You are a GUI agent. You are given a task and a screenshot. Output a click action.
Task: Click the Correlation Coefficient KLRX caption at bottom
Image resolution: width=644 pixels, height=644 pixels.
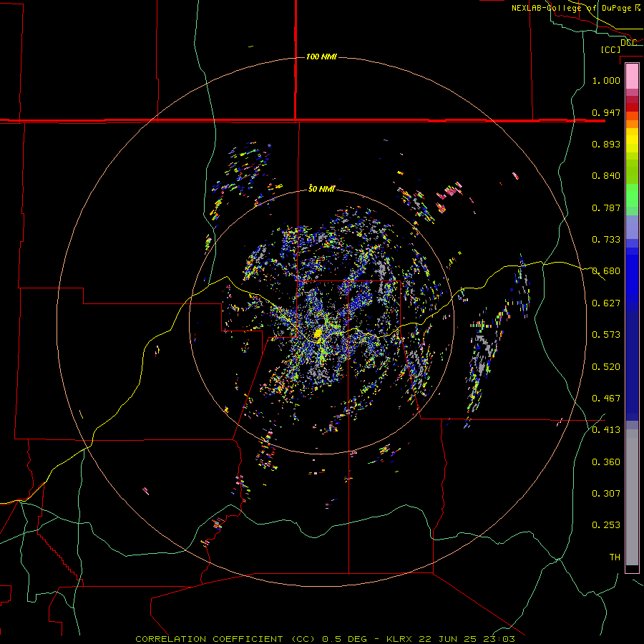pyautogui.click(x=325, y=639)
